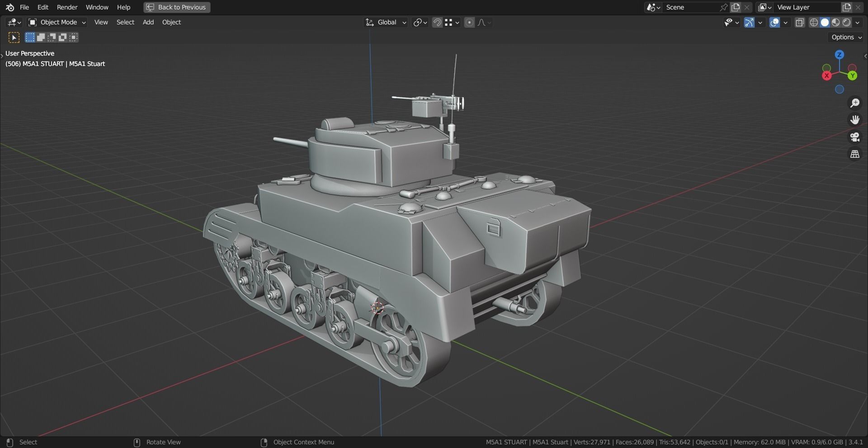
Task: Open the overlays options dropdown arrow
Action: pyautogui.click(x=786, y=22)
